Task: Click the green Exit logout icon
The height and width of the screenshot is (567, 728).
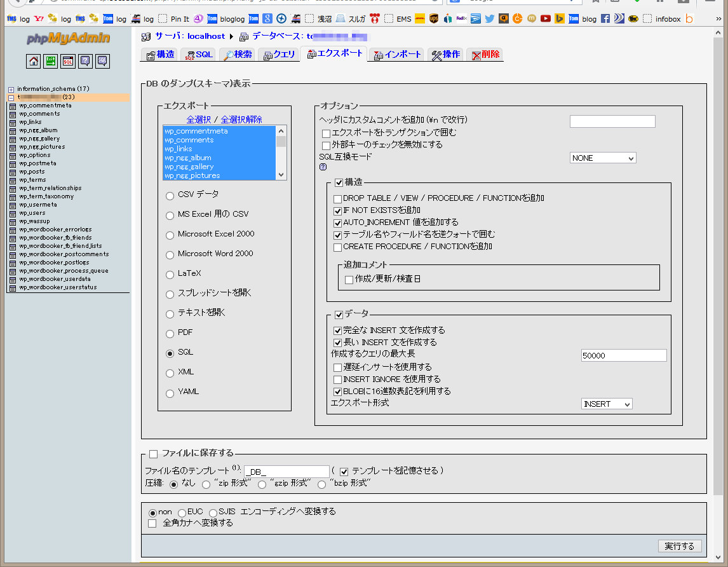Action: tap(51, 61)
